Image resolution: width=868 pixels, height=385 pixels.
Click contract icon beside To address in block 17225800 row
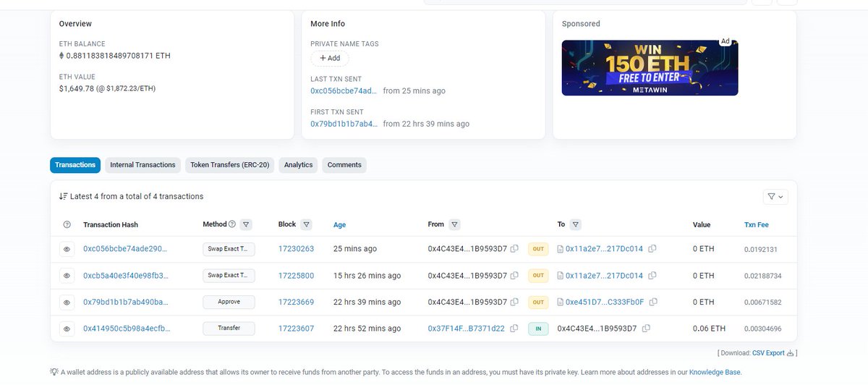(x=561, y=276)
